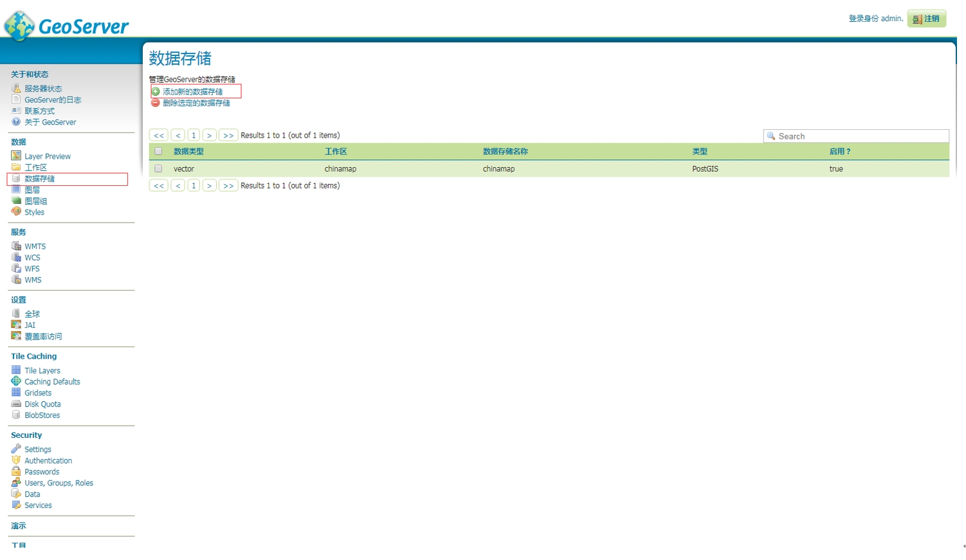
Task: Open Users, Groups, Roles menu item
Action: point(59,483)
